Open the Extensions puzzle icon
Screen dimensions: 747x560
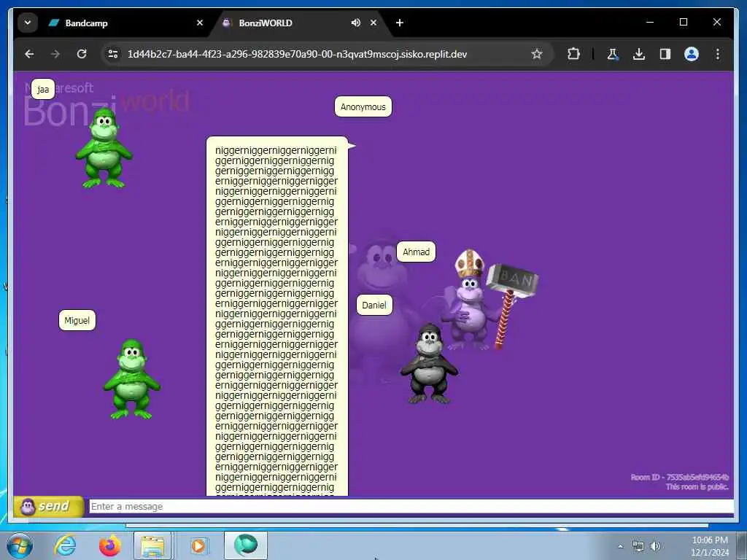[x=573, y=54]
